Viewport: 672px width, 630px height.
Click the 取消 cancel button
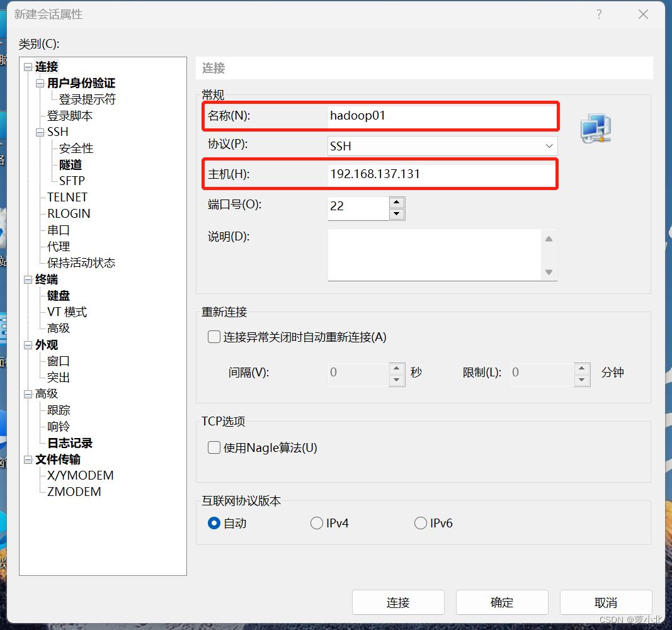[x=606, y=602]
